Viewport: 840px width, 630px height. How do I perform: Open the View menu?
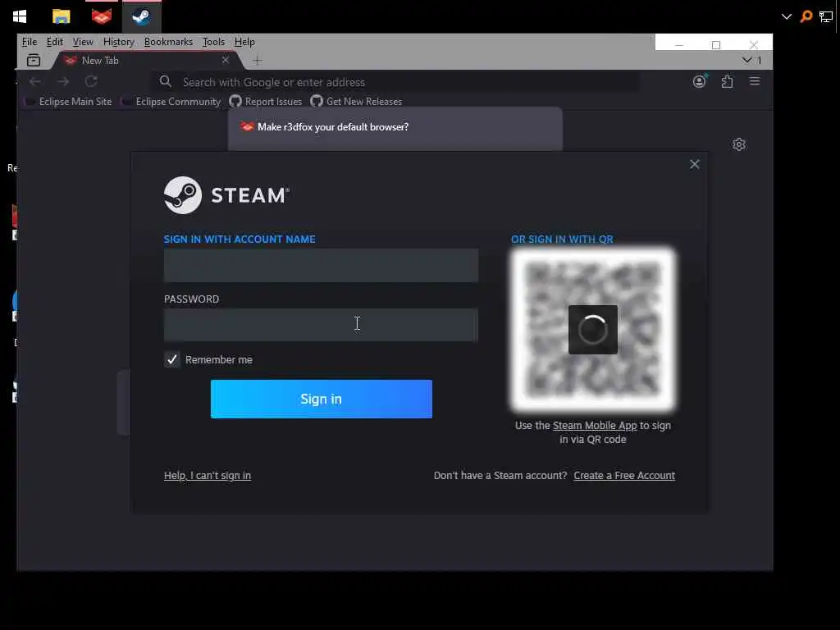pyautogui.click(x=83, y=42)
